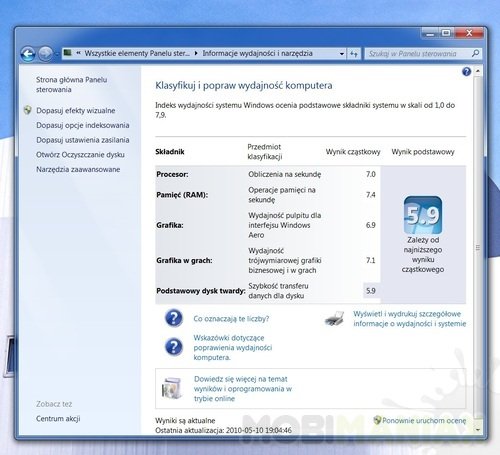Select the Wszystkie elementy Panelu ster... breadcrumb
500x455 pixels.
pos(137,53)
